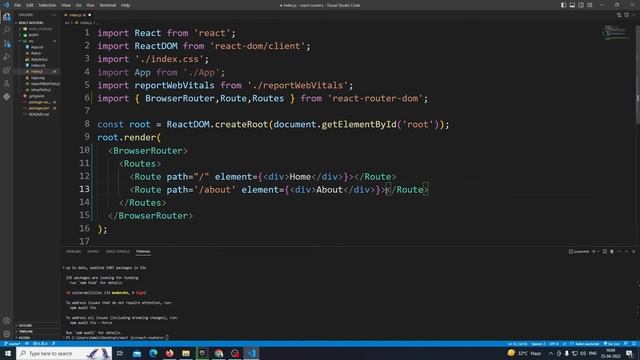Click the notifications bell in status bar
Viewport: 640px width, 360px height.
[634, 344]
